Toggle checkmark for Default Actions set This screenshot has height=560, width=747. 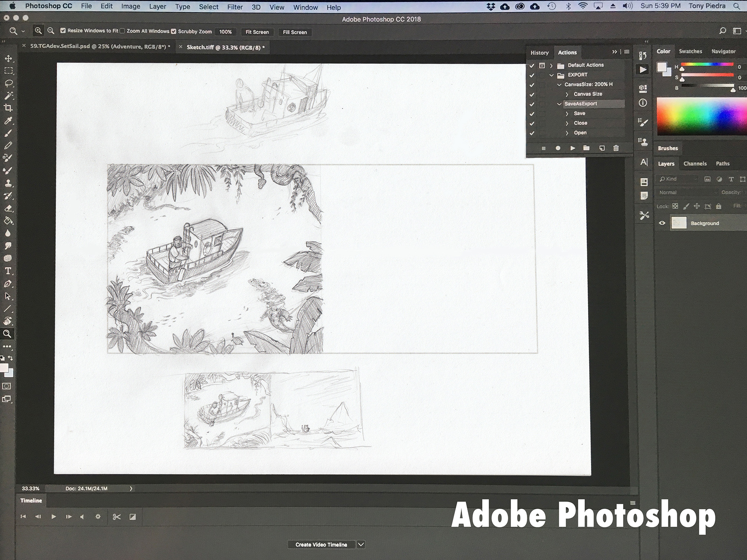click(532, 66)
